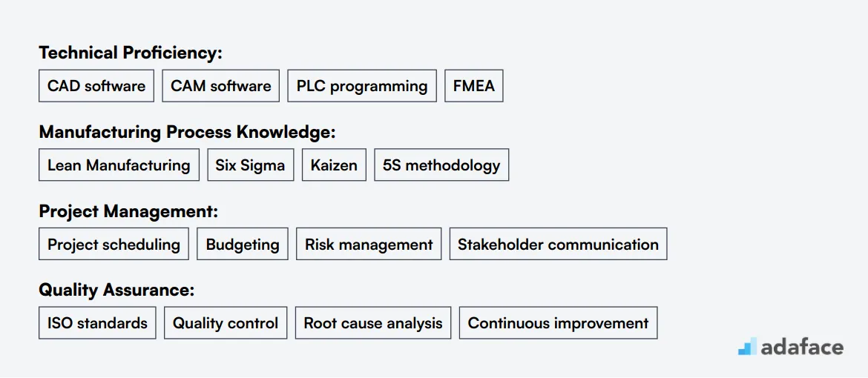Click the Technical Proficiency heading
The height and width of the screenshot is (378, 868).
pos(130,53)
